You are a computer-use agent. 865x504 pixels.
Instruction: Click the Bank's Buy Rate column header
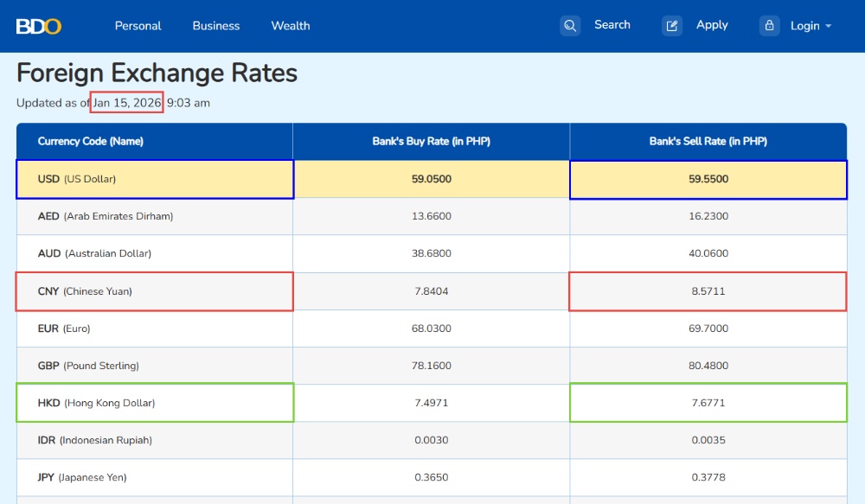point(431,141)
